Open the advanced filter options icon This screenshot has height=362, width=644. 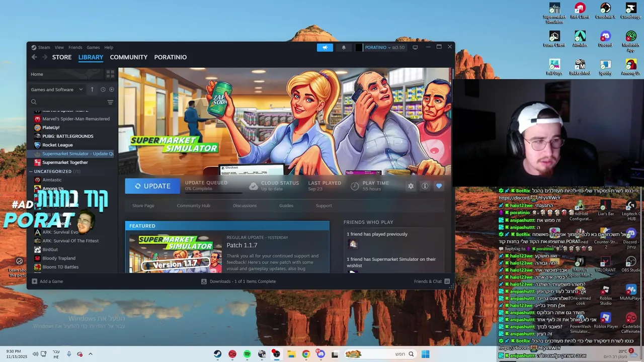(x=110, y=102)
